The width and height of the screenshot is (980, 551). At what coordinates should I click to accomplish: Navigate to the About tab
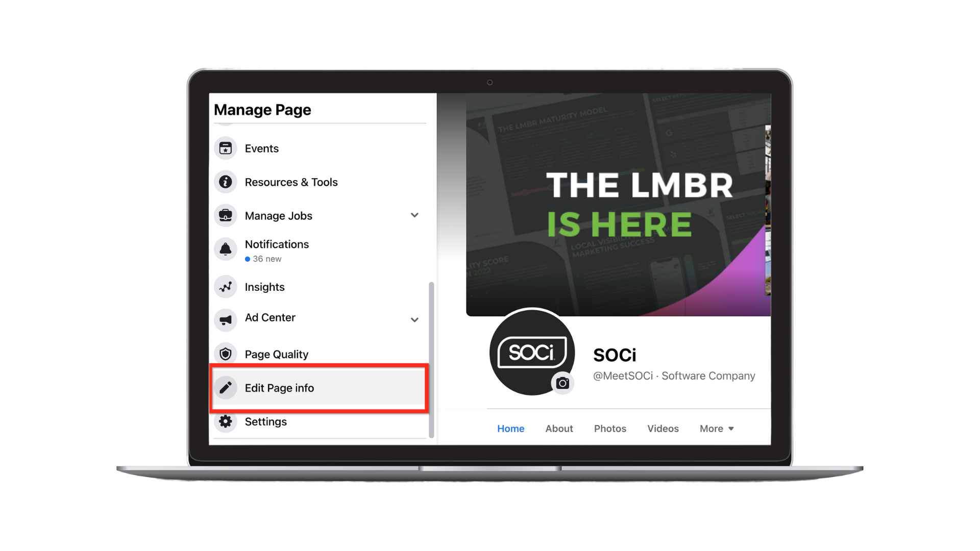coord(559,429)
